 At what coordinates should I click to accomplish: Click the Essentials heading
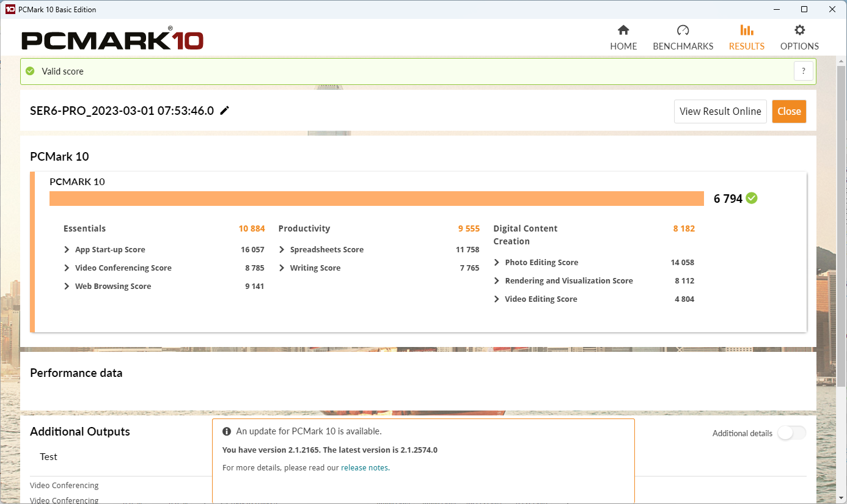pos(84,228)
